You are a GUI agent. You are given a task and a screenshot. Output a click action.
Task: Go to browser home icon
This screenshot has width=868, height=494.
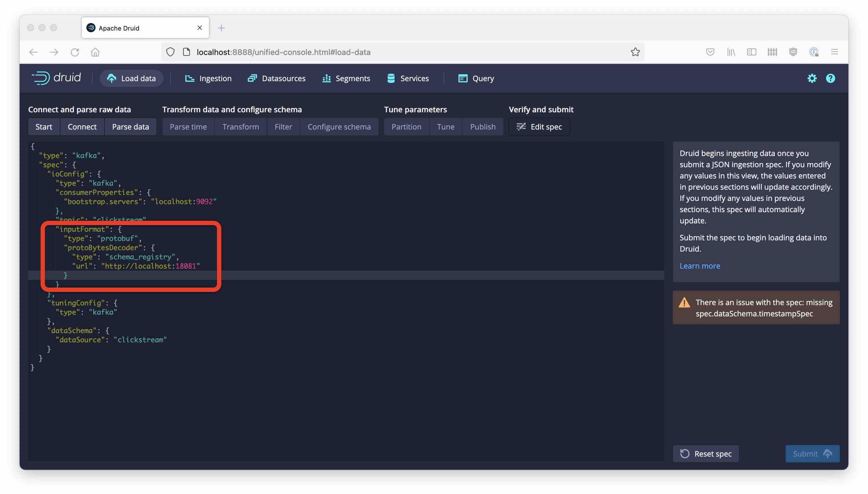click(95, 52)
